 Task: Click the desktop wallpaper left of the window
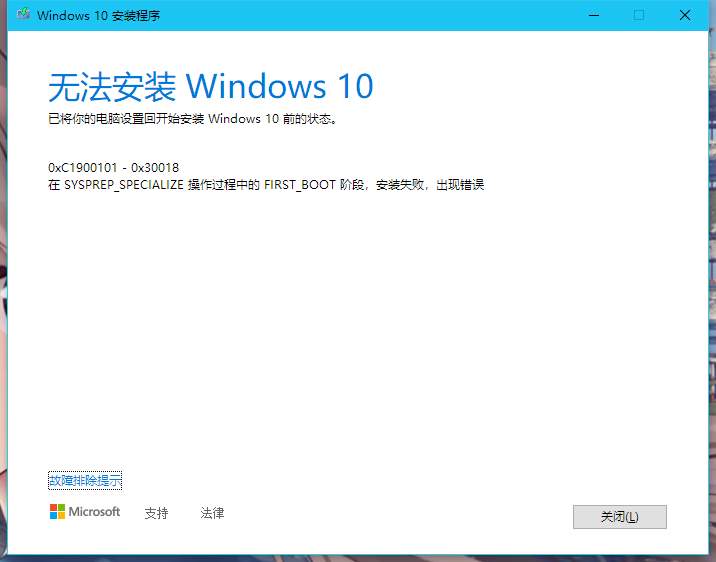click(3, 300)
